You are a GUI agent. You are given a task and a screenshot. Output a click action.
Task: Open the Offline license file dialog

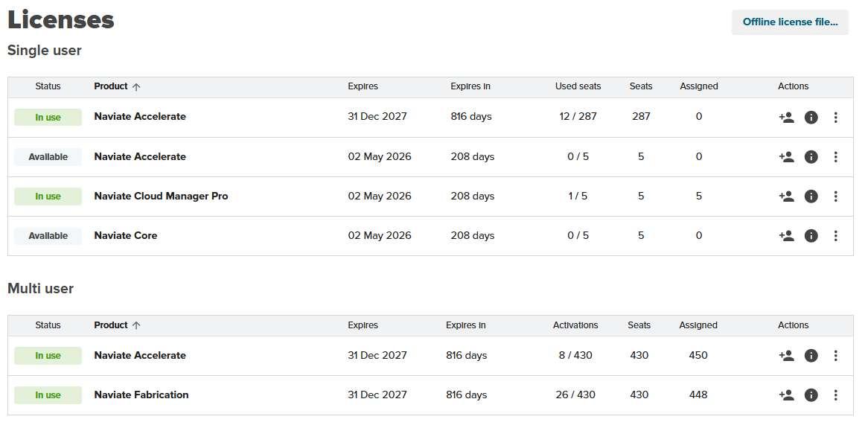pos(790,22)
